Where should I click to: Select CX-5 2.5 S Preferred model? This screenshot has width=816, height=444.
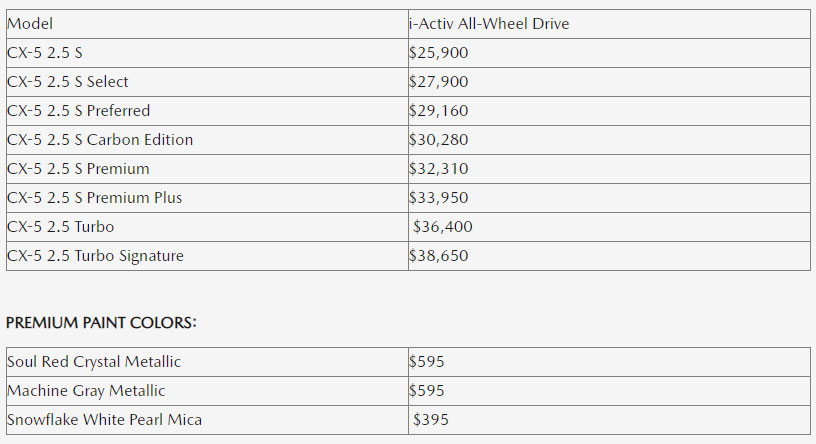[x=79, y=111]
